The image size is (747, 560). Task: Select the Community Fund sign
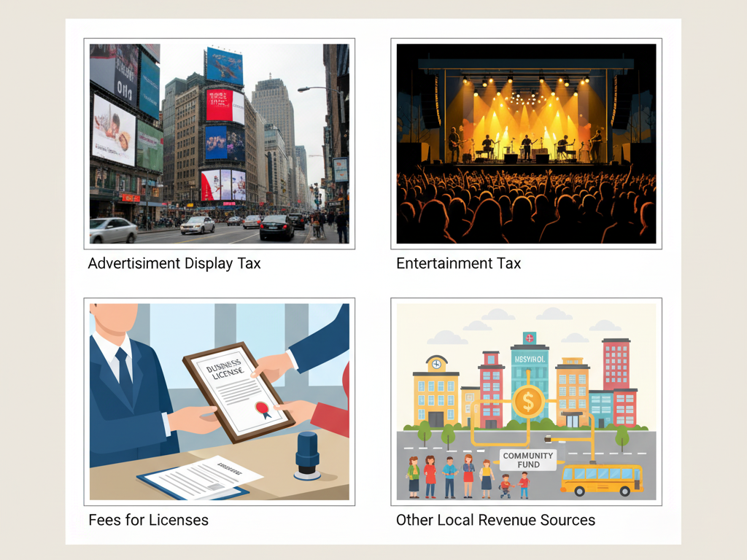(x=528, y=460)
